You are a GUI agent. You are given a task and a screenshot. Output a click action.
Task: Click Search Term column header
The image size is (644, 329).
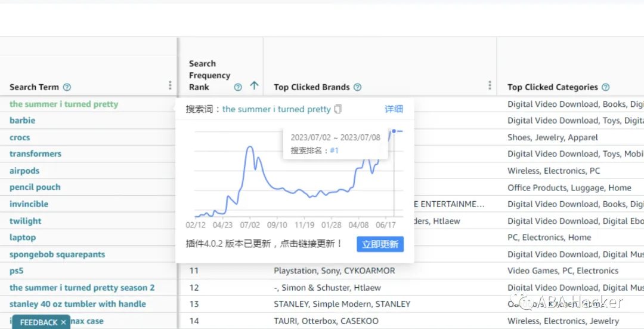pos(34,87)
